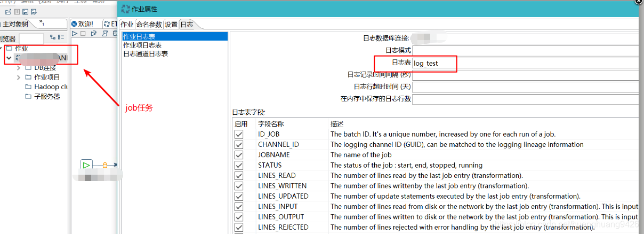The height and width of the screenshot is (234, 644).
Task: Toggle the CHANNEL_ID field checkbox
Action: click(x=239, y=145)
